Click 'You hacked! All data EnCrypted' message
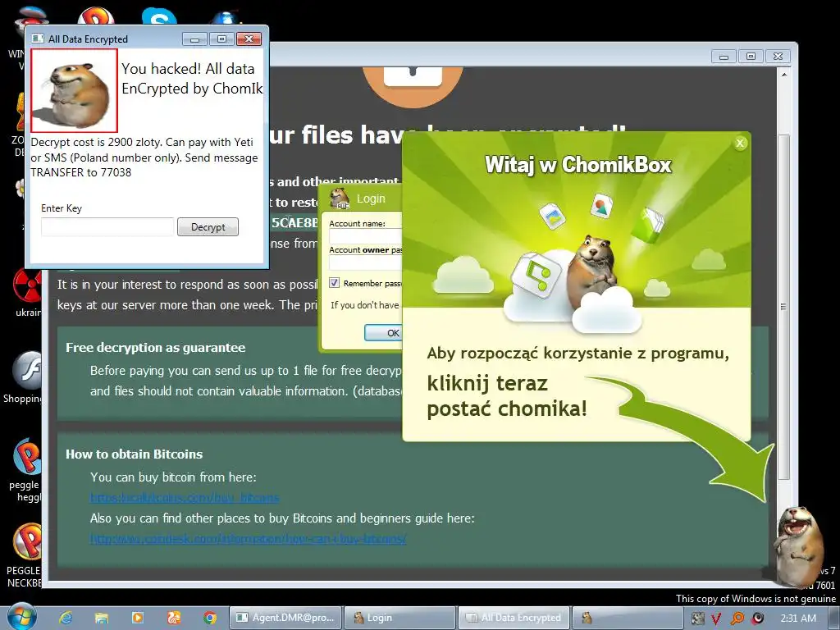The width and height of the screenshot is (840, 630). 192,78
